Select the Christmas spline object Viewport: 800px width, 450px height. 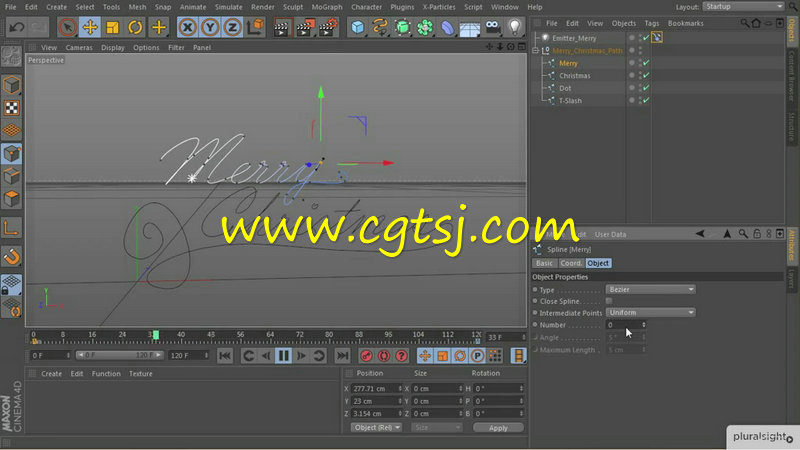[574, 76]
